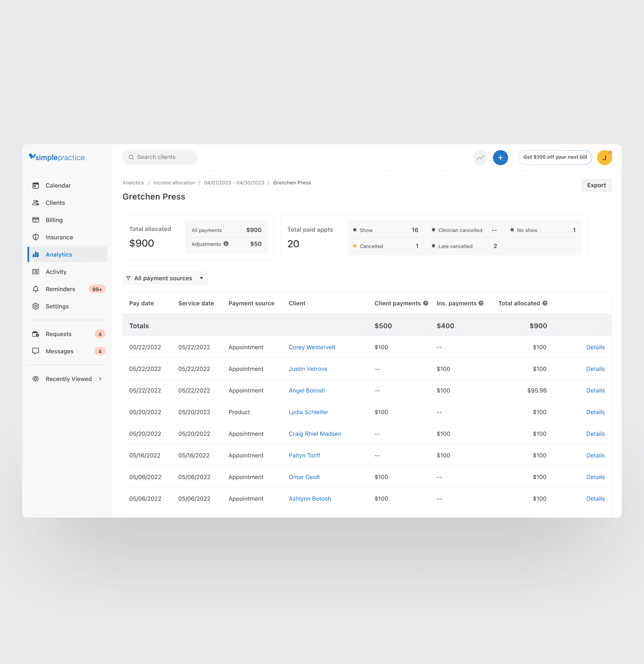Open Messages in the sidebar
This screenshot has width=644, height=664.
(59, 351)
